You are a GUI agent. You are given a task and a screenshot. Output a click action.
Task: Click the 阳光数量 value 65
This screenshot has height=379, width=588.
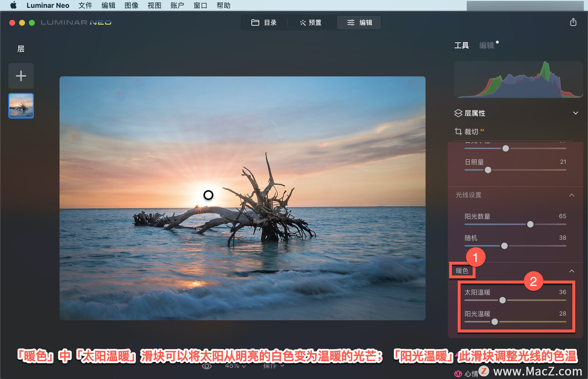[562, 216]
